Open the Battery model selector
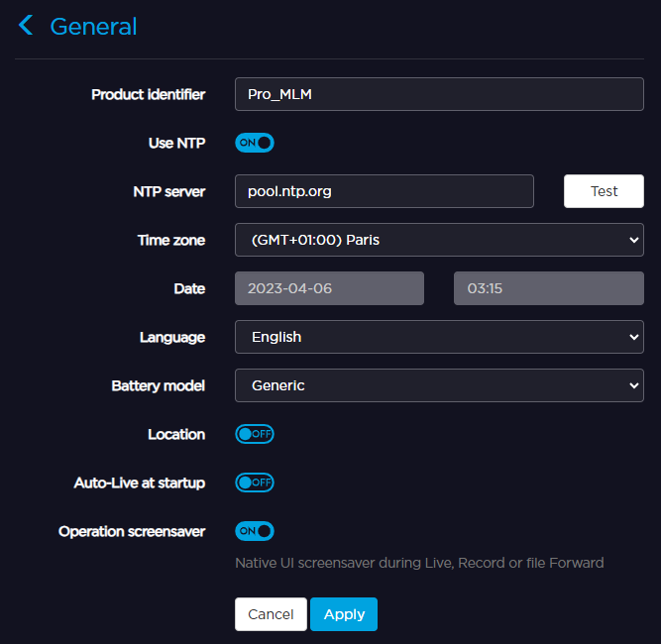The image size is (661, 644). click(x=439, y=385)
